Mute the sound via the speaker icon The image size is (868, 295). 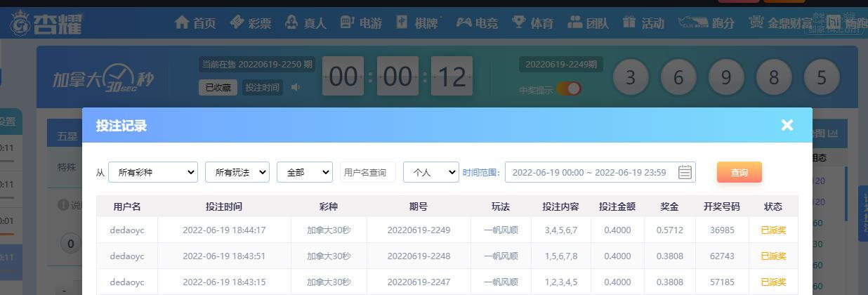coord(296,87)
